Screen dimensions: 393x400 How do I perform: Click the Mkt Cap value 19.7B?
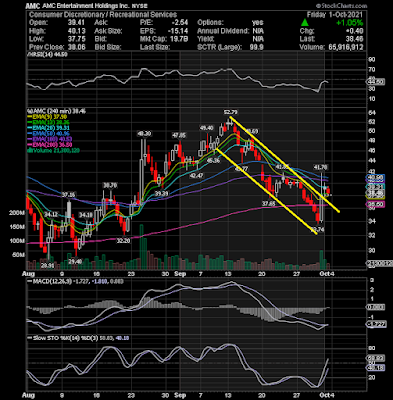(x=179, y=39)
